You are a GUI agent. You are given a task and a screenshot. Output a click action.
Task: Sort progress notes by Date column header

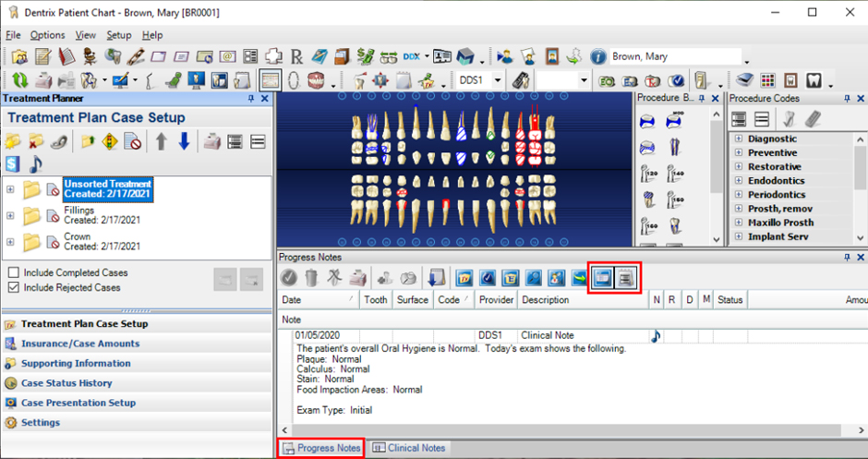click(319, 299)
